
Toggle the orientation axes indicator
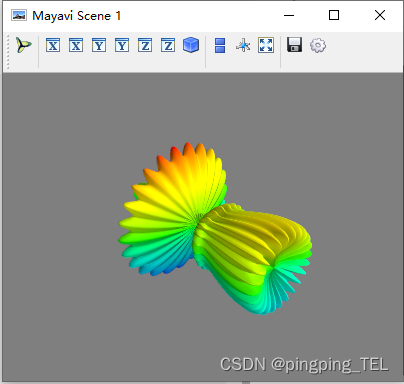pos(243,45)
